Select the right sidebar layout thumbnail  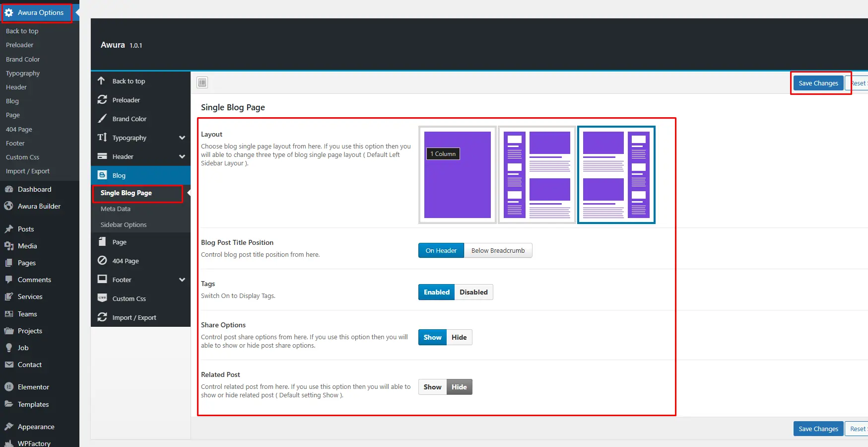[x=616, y=175]
